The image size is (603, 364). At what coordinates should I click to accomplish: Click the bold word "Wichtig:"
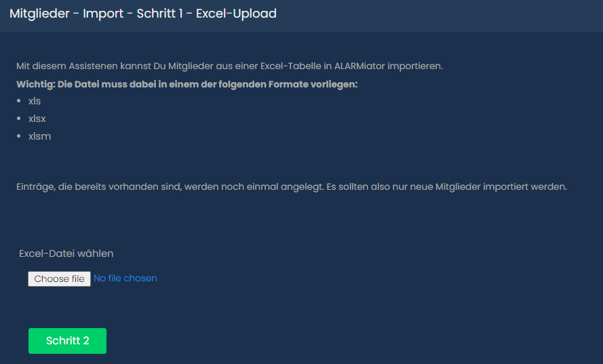click(x=36, y=84)
